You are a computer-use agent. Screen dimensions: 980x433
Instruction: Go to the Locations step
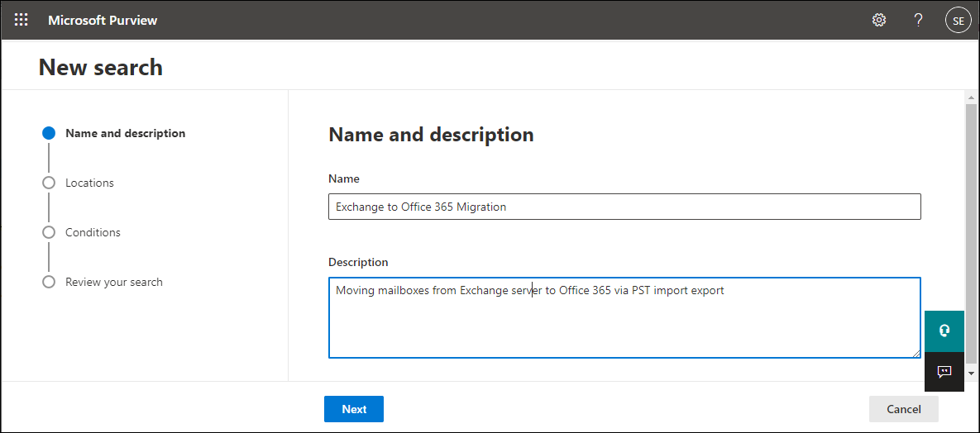tap(89, 183)
